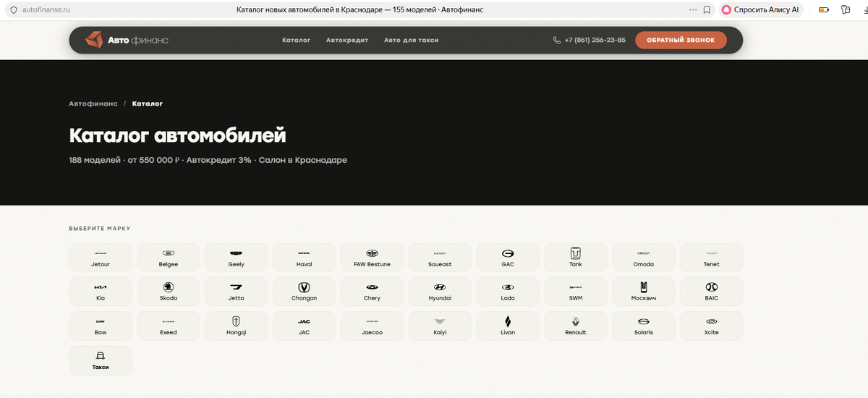Open the Jetta brand tile

(237, 292)
